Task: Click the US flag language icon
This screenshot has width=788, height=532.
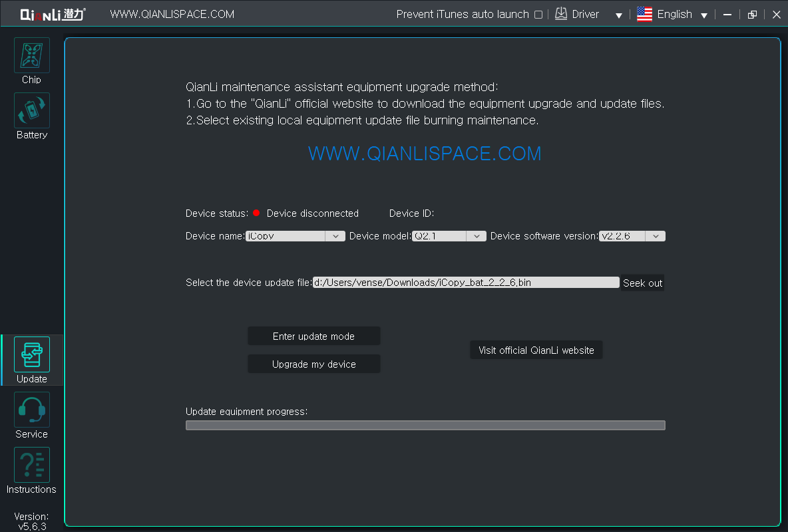Action: 644,14
